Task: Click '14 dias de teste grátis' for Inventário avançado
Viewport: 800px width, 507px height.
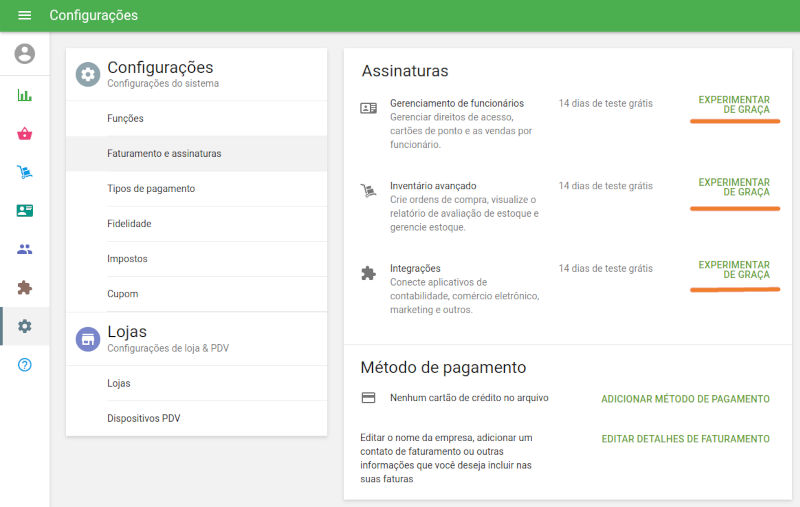Action: tap(605, 186)
